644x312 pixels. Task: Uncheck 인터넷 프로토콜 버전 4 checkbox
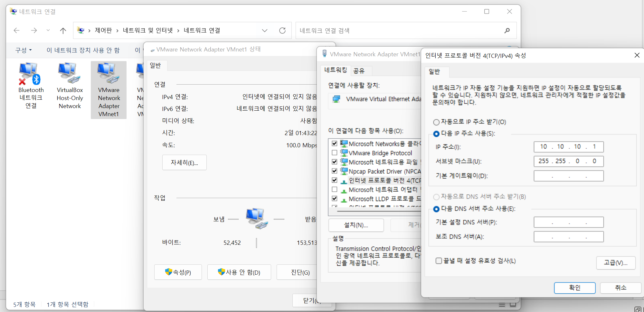335,180
